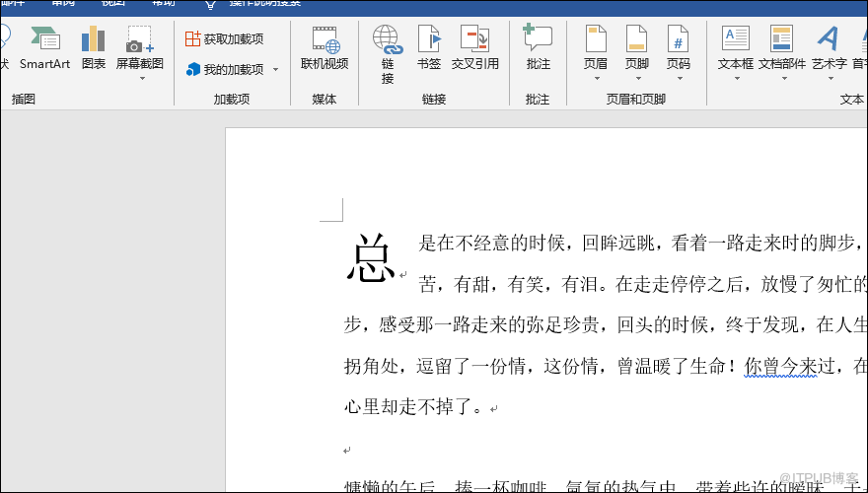
Task: Insert a comment using 批注
Action: pyautogui.click(x=538, y=47)
